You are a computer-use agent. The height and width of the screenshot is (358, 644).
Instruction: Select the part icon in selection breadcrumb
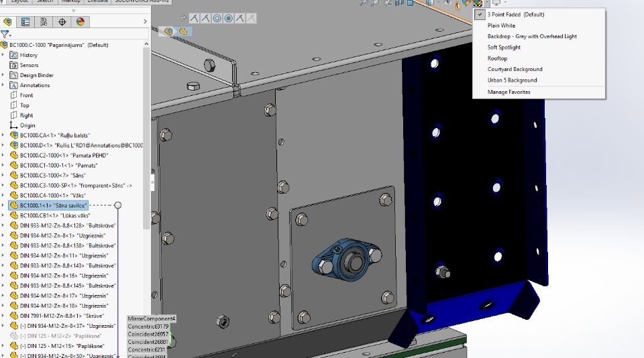pos(182,32)
